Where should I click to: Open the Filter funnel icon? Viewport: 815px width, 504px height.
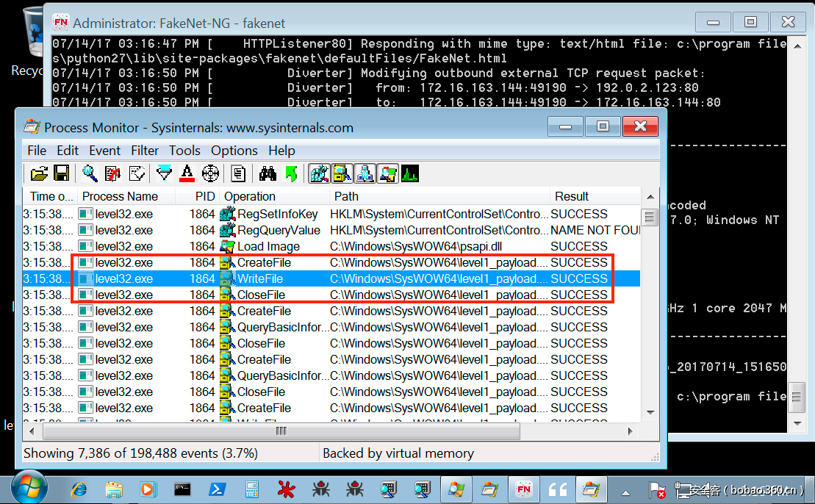coord(164,174)
